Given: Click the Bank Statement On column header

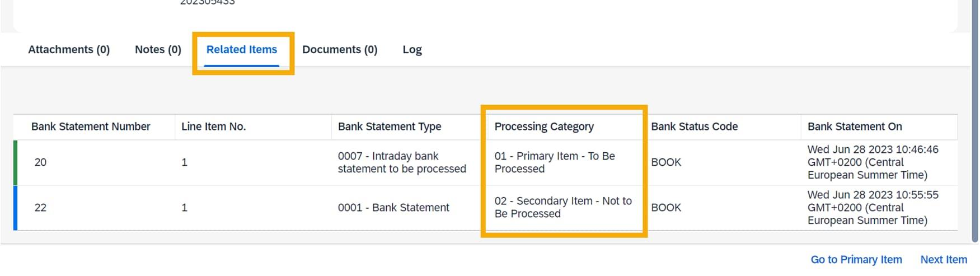Looking at the screenshot, I should (x=854, y=127).
